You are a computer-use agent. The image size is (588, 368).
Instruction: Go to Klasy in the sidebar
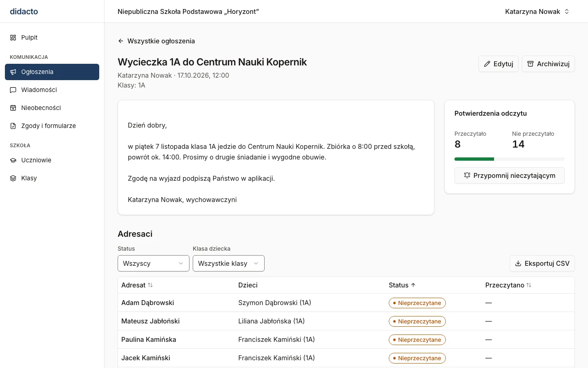tap(52, 178)
